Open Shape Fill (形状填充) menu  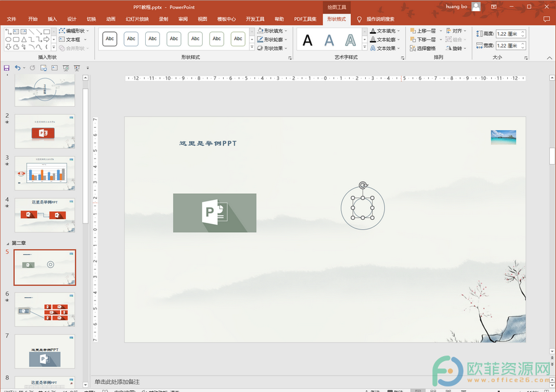[272, 31]
